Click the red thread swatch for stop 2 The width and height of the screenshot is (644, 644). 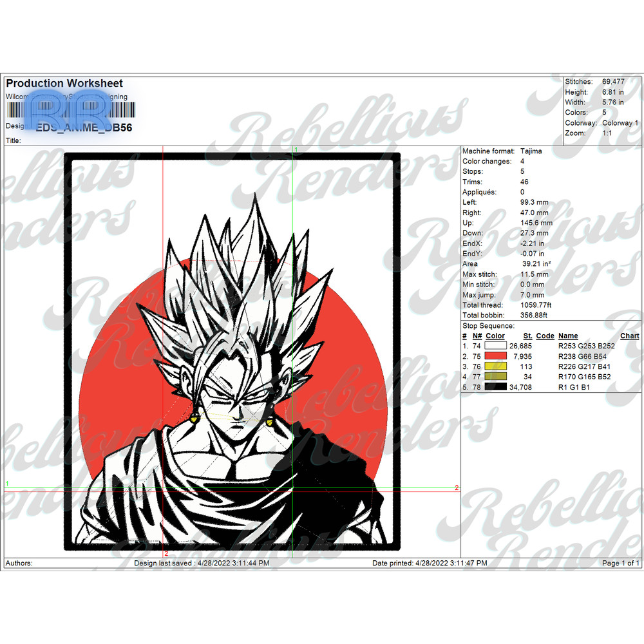[x=495, y=356]
